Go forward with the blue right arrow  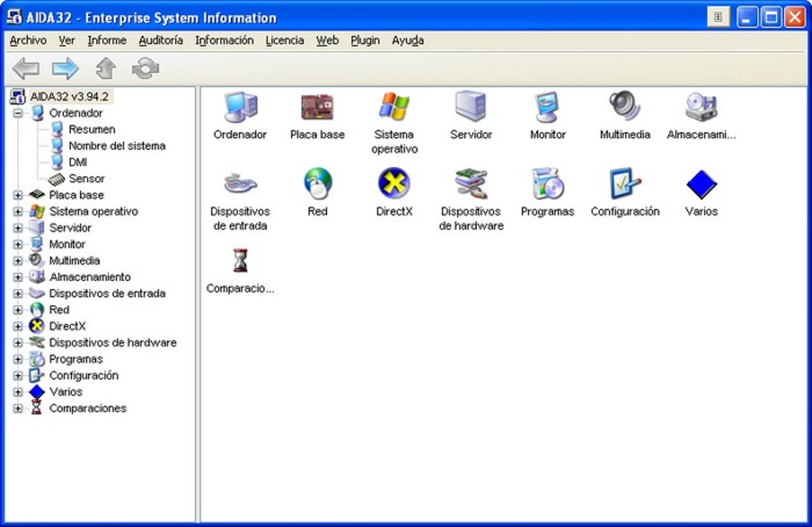(66, 68)
